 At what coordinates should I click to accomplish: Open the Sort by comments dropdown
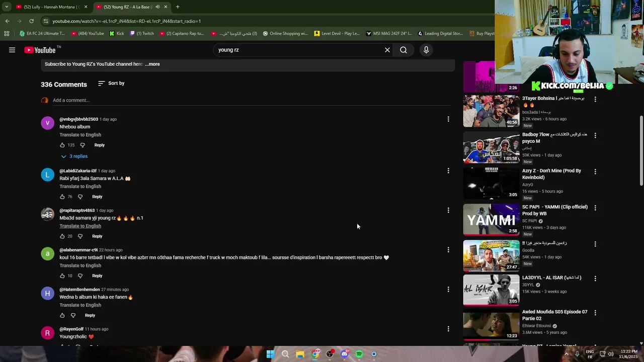click(x=111, y=83)
